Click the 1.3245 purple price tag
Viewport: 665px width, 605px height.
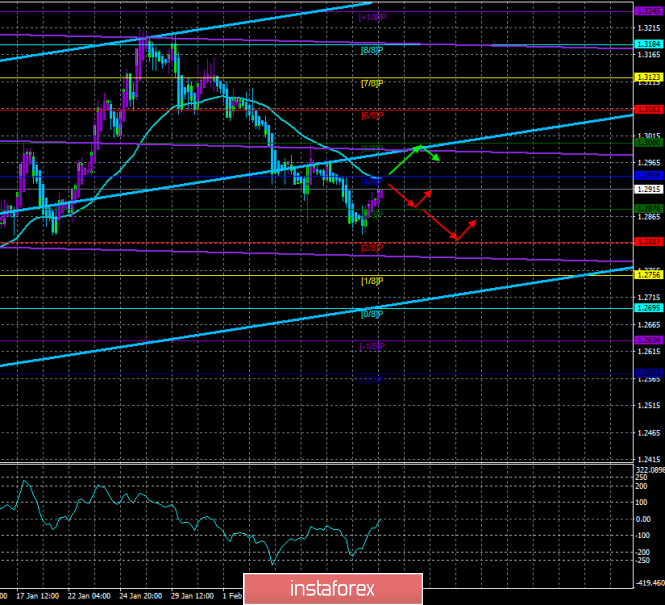point(648,11)
